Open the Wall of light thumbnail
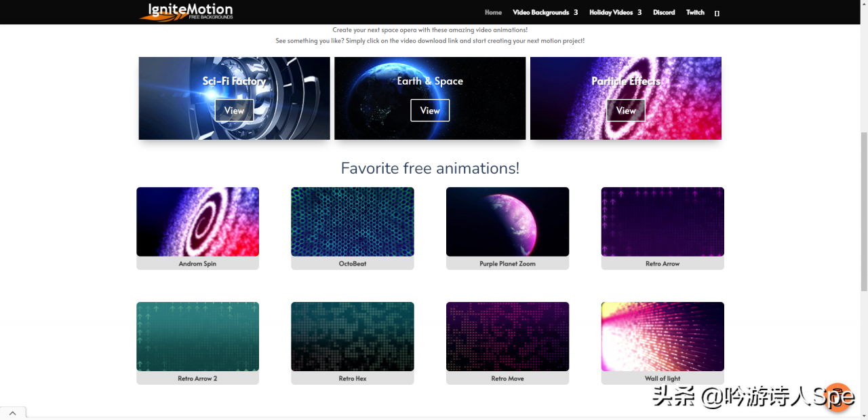The width and height of the screenshot is (868, 420). tap(662, 337)
